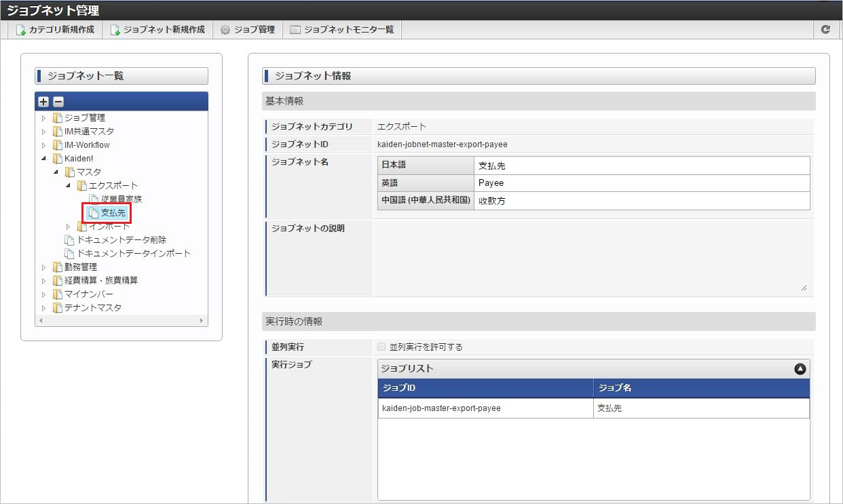Viewport: 843px width, 504px height.
Task: Click the collapse-all minus icon in tree
Action: [x=58, y=102]
